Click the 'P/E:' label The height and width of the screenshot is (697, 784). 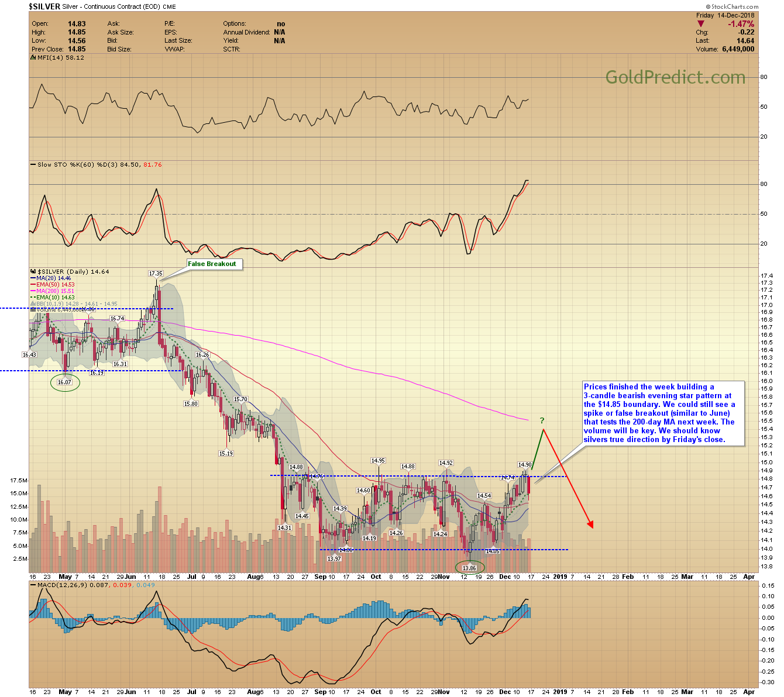(x=170, y=24)
